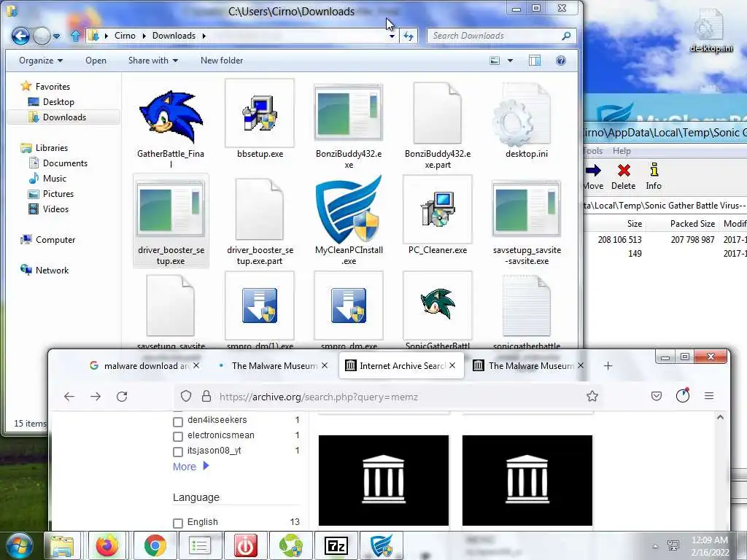Expand Downloads breadcrumb arrow
Viewport: 747px width, 560px height.
(x=204, y=36)
